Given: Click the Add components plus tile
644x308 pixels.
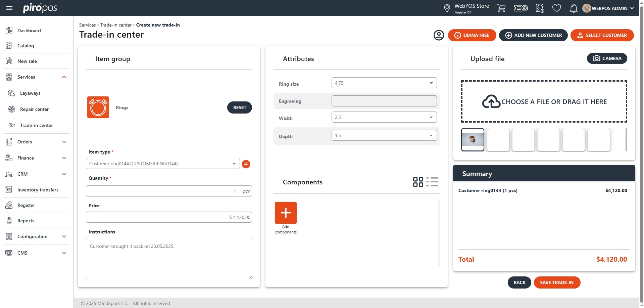Looking at the screenshot, I should click(x=286, y=213).
